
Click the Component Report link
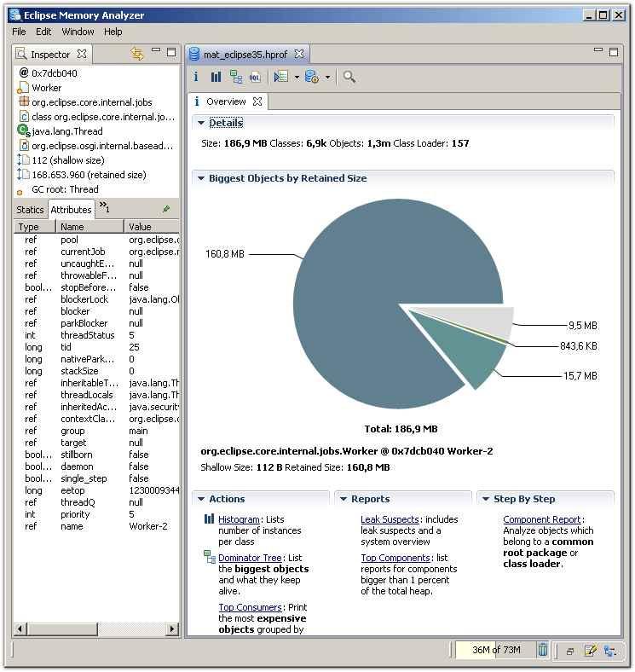(541, 519)
